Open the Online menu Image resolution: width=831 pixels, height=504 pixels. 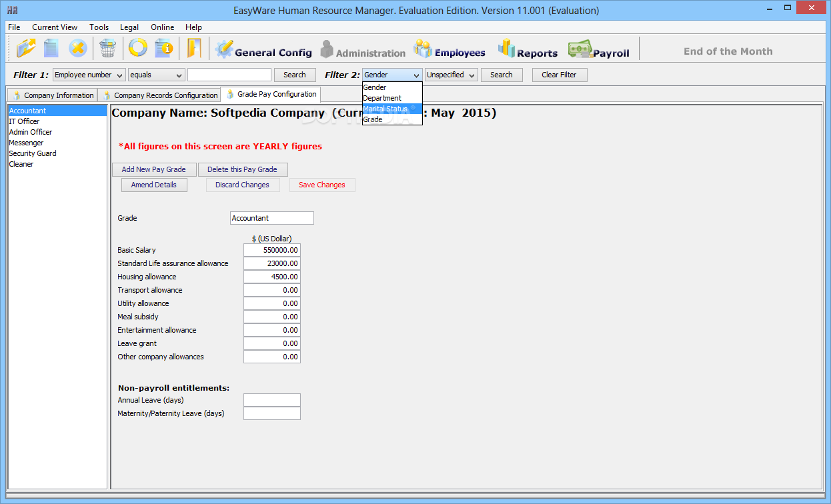(162, 27)
